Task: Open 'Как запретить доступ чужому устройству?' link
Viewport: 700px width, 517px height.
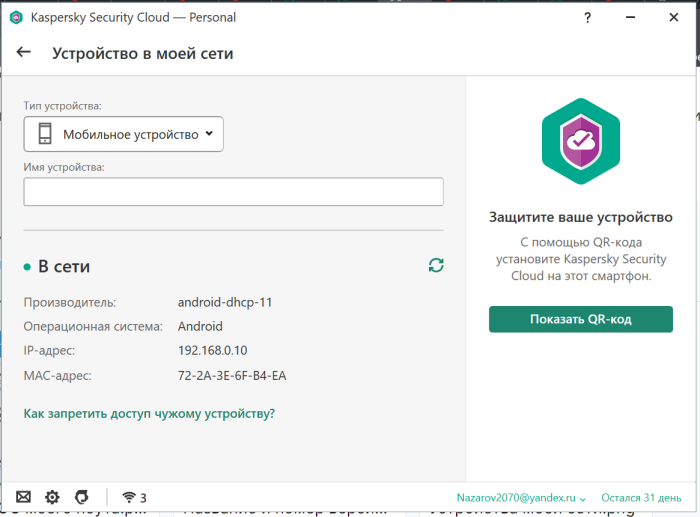Action: [x=149, y=414]
